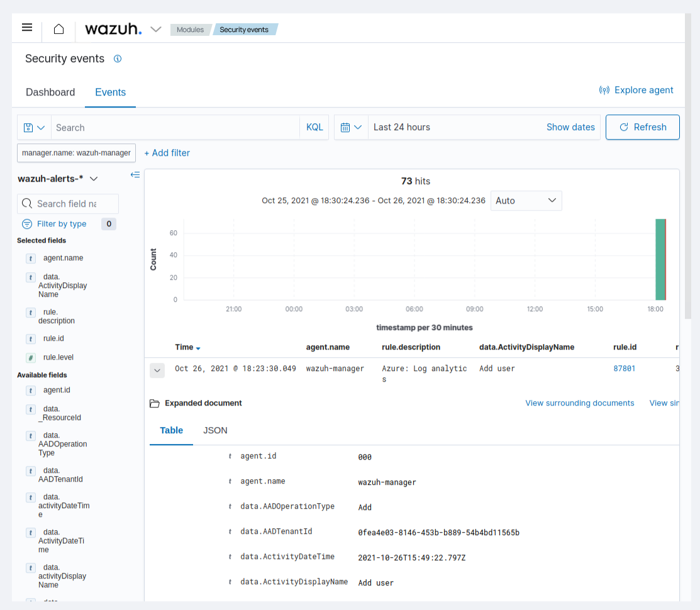Open the saved queries dropdown
This screenshot has height=610, width=700.
pyautogui.click(x=34, y=128)
